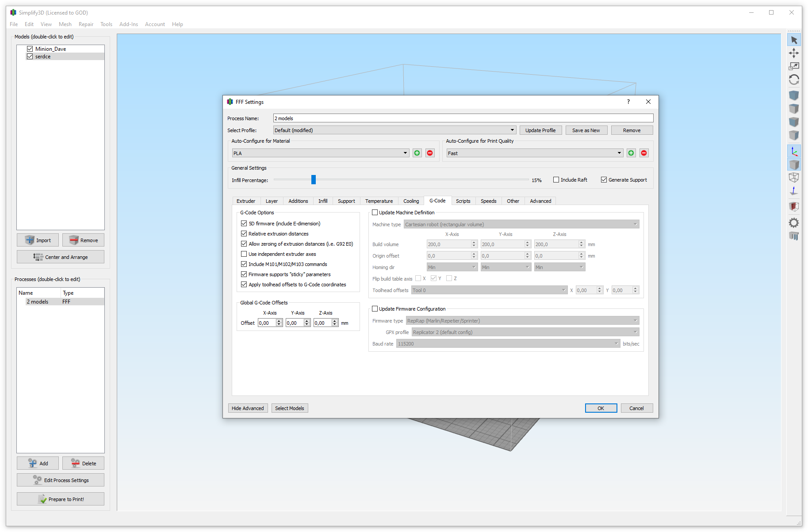This screenshot has height=532, width=808.
Task: Toggle the Generate Support checkbox
Action: point(604,180)
